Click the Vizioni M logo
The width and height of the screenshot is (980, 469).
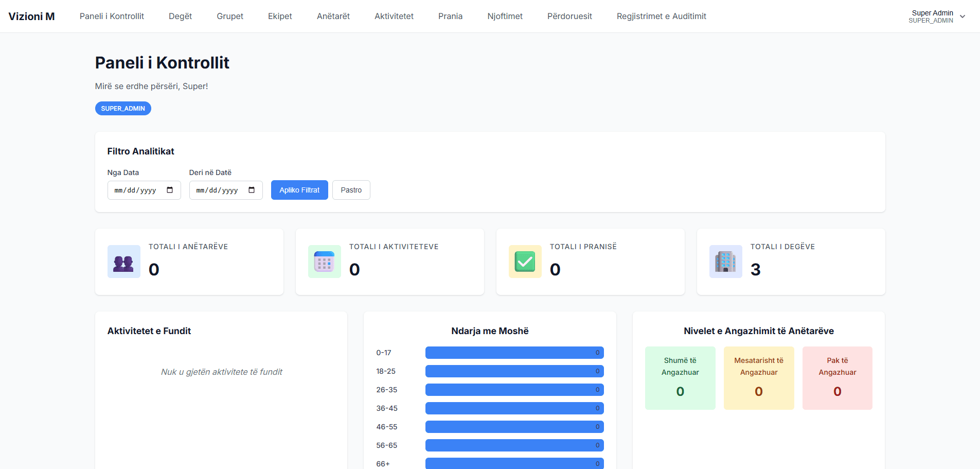point(31,16)
